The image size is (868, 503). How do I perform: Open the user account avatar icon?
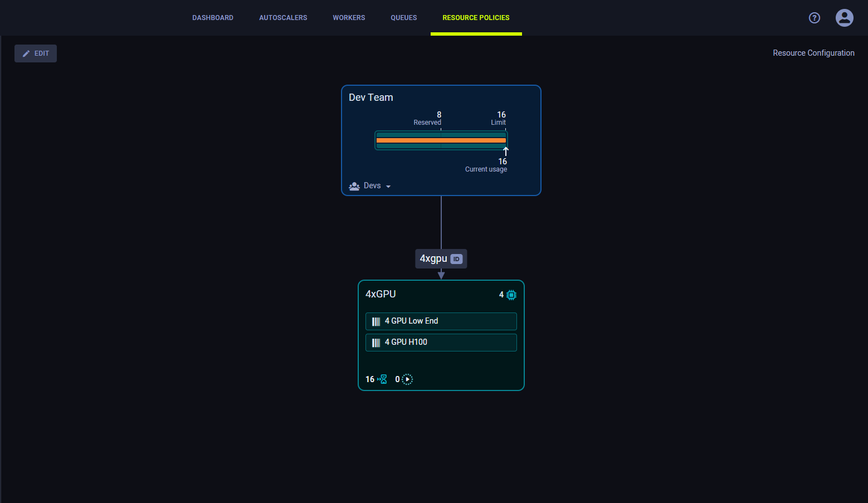click(844, 17)
